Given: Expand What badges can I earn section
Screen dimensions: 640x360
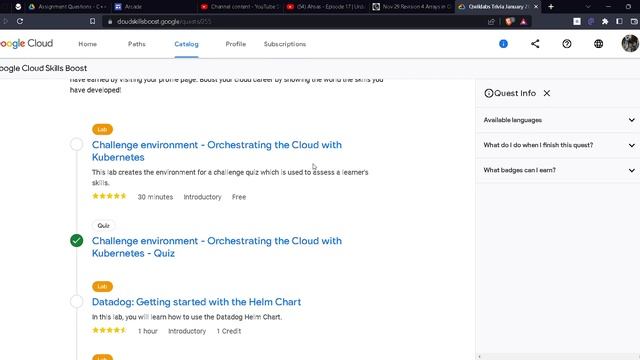Looking at the screenshot, I should click(558, 170).
